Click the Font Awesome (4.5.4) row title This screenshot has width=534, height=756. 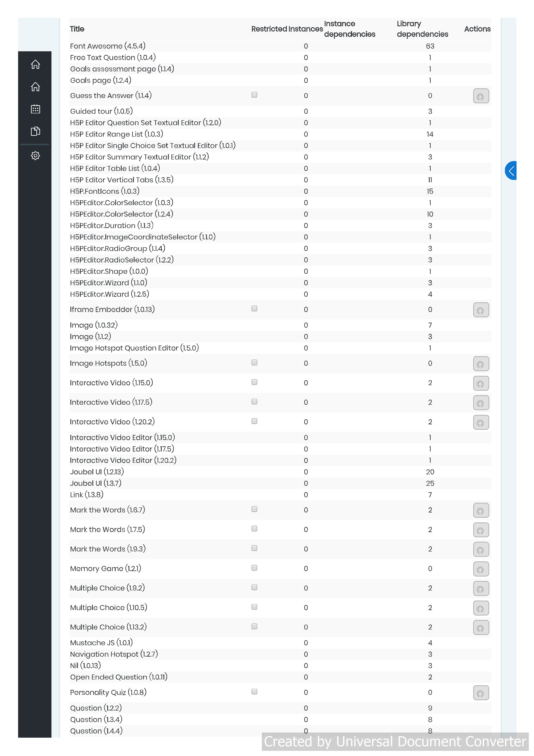108,46
